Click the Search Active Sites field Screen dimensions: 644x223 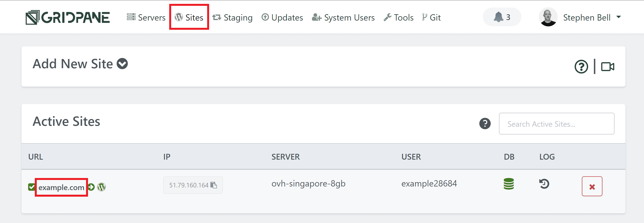[556, 124]
